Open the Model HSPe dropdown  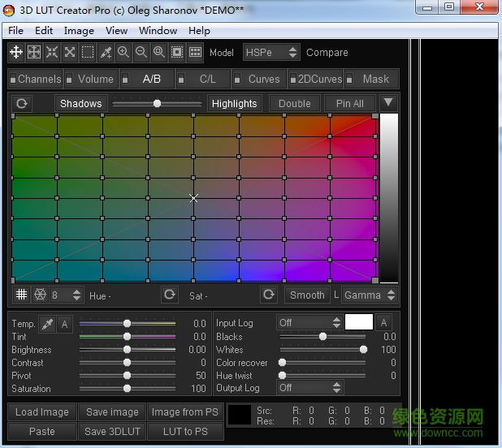click(271, 53)
